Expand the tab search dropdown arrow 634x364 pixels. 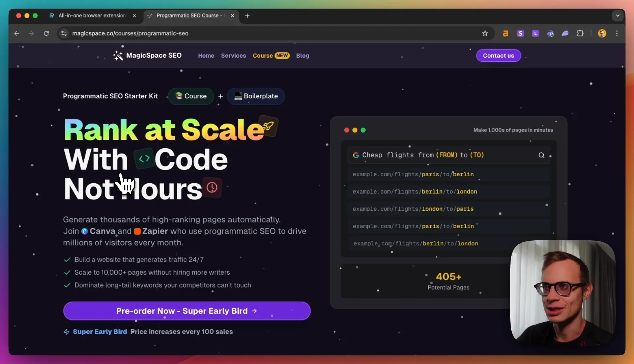point(617,16)
